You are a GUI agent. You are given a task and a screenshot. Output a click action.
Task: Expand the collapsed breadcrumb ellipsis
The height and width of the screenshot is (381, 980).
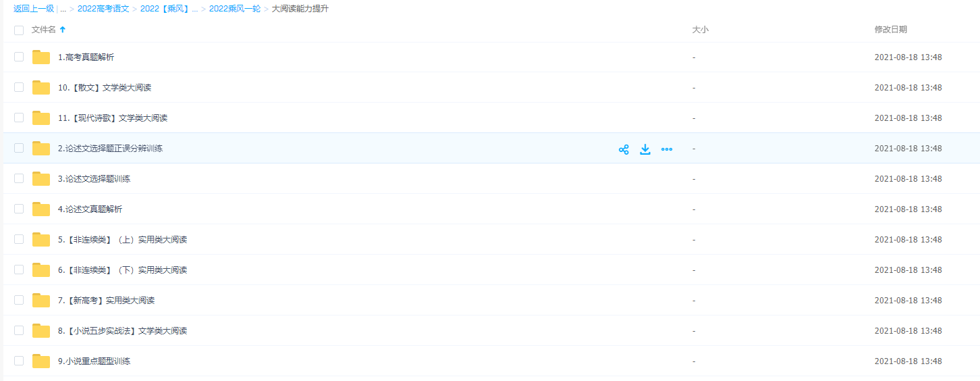63,9
